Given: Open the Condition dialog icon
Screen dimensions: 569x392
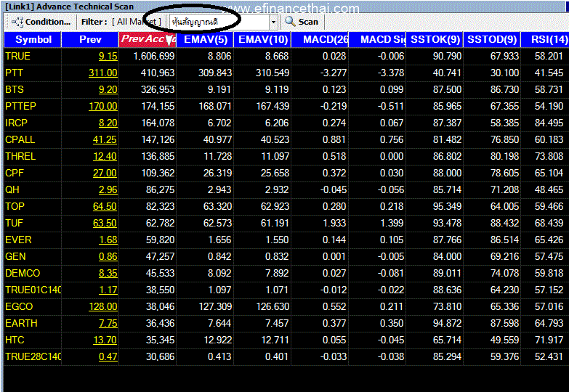Looking at the screenshot, I should point(17,22).
